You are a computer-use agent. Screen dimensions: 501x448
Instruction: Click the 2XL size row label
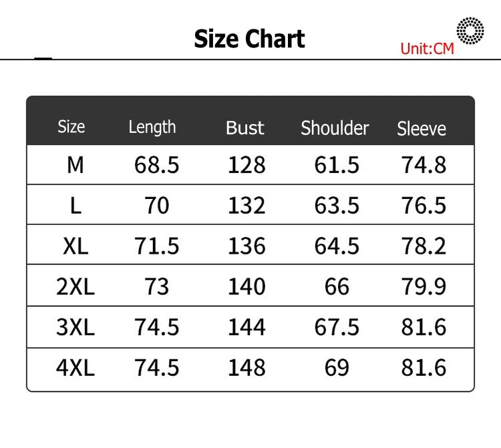pos(75,286)
